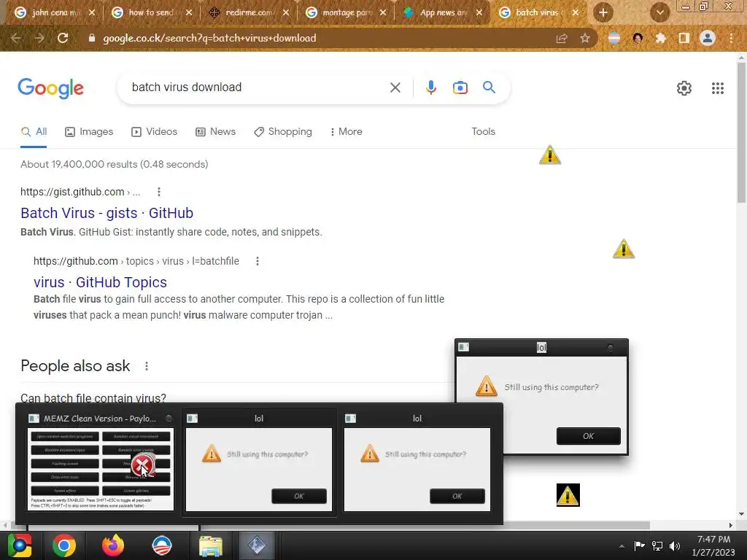Open the tab search dropdown chevron
747x560 pixels.
[x=659, y=12]
